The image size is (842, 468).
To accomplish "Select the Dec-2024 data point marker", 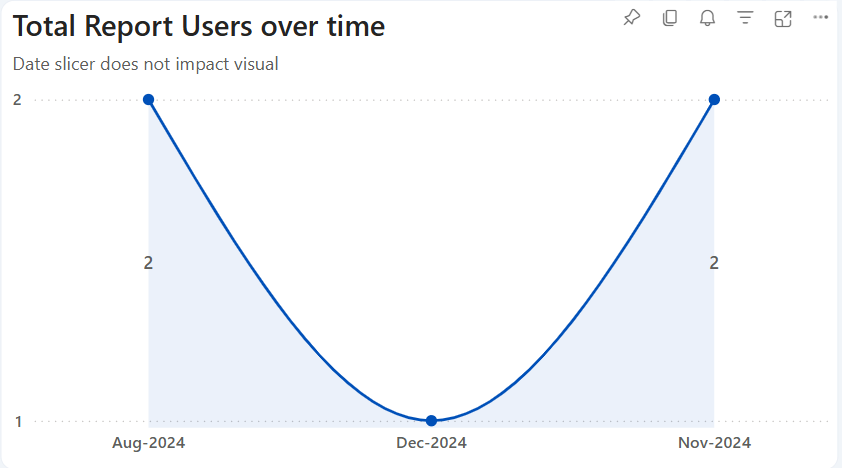I will (431, 421).
